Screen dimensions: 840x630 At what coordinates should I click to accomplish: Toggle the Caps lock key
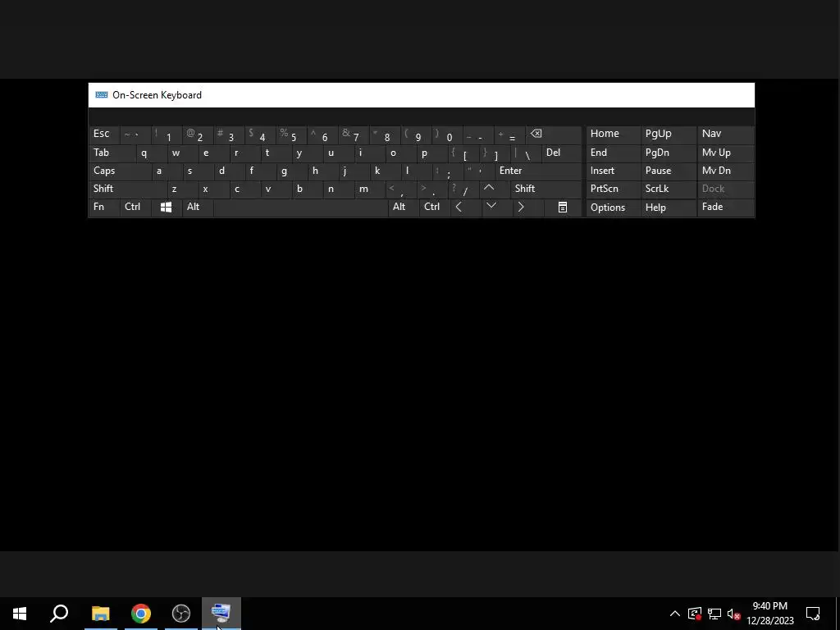click(x=120, y=171)
